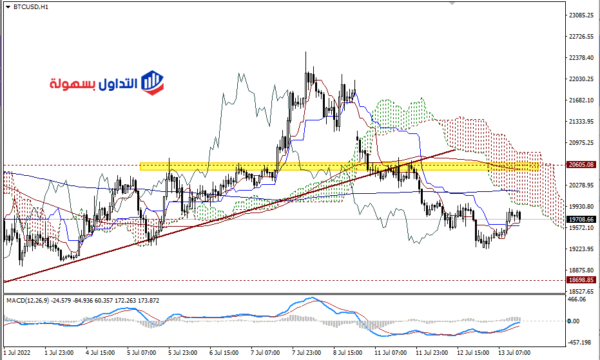Click the 18875.80 price axis value
This screenshot has height=360, width=600.
click(581, 270)
